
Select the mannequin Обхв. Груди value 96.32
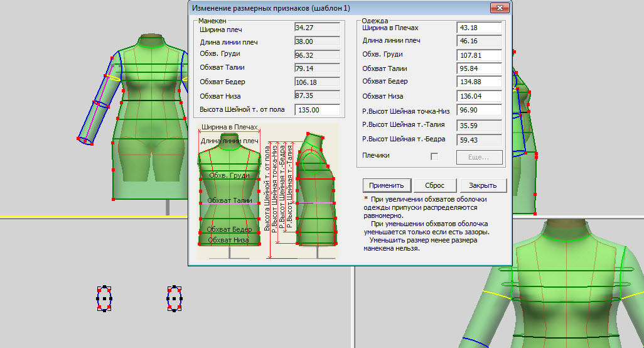317,55
